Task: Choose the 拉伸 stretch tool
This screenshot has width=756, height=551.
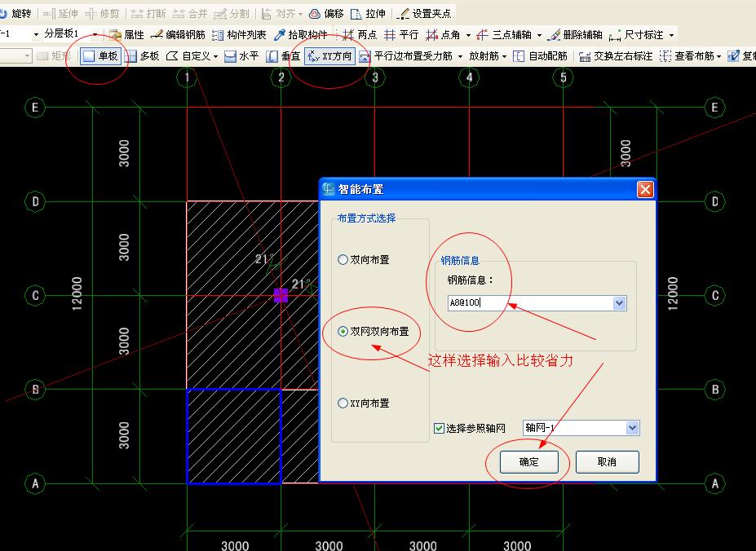Action: tap(369, 14)
